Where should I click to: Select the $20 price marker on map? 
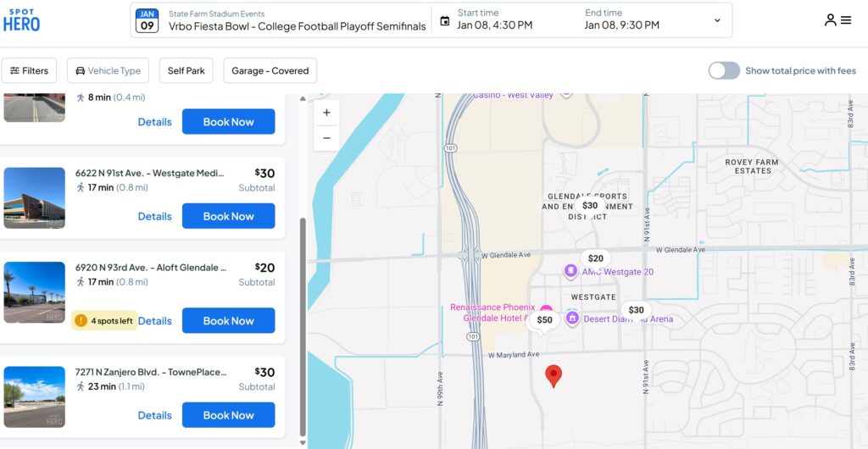pyautogui.click(x=596, y=258)
